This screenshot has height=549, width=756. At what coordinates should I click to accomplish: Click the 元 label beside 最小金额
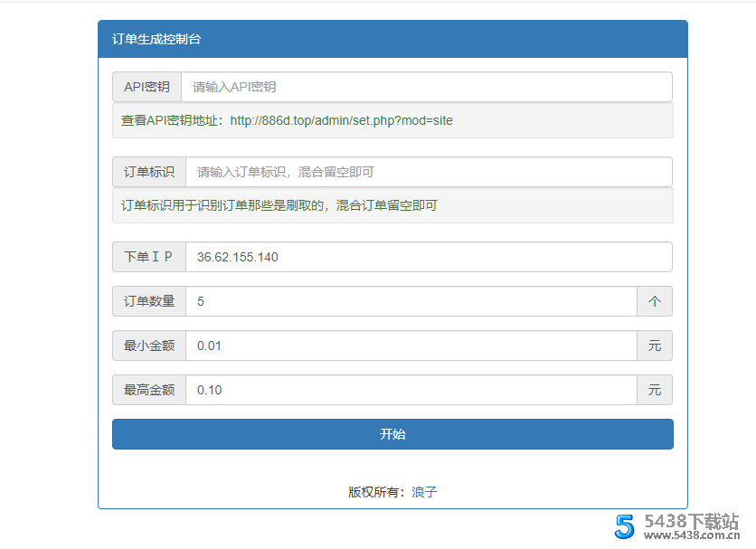[654, 345]
